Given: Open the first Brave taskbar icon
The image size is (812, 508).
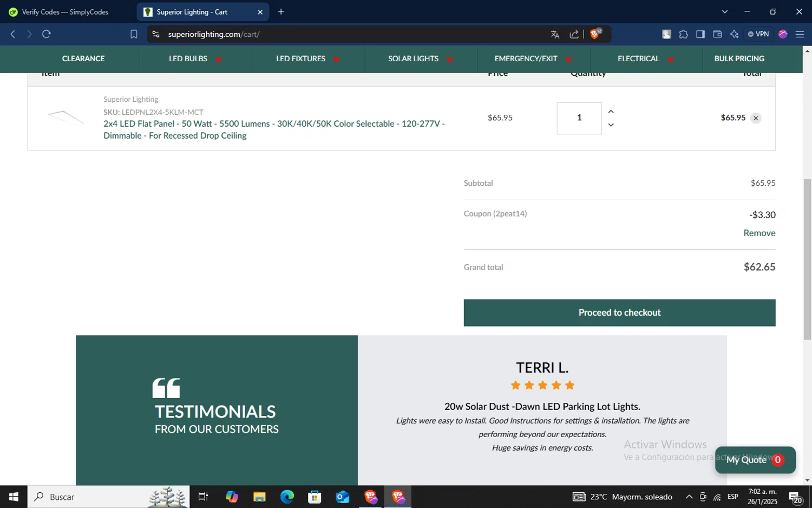Looking at the screenshot, I should (370, 497).
